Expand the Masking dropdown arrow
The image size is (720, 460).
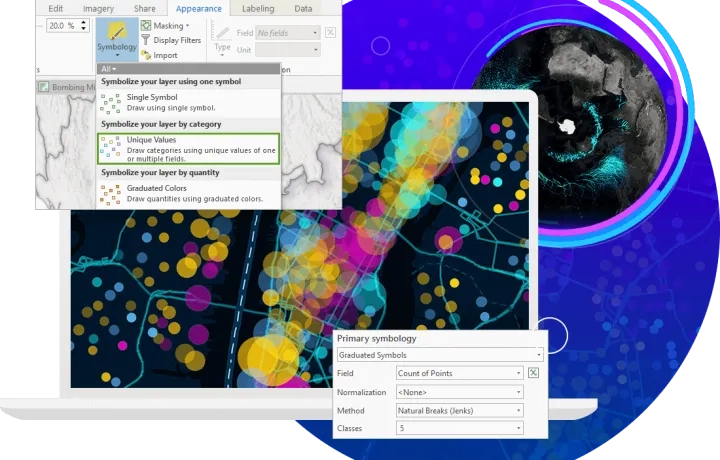[x=187, y=26]
